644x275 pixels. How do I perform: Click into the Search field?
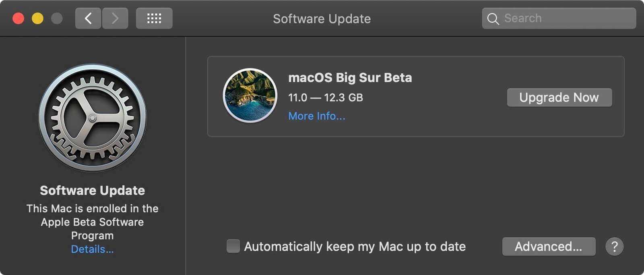(563, 18)
